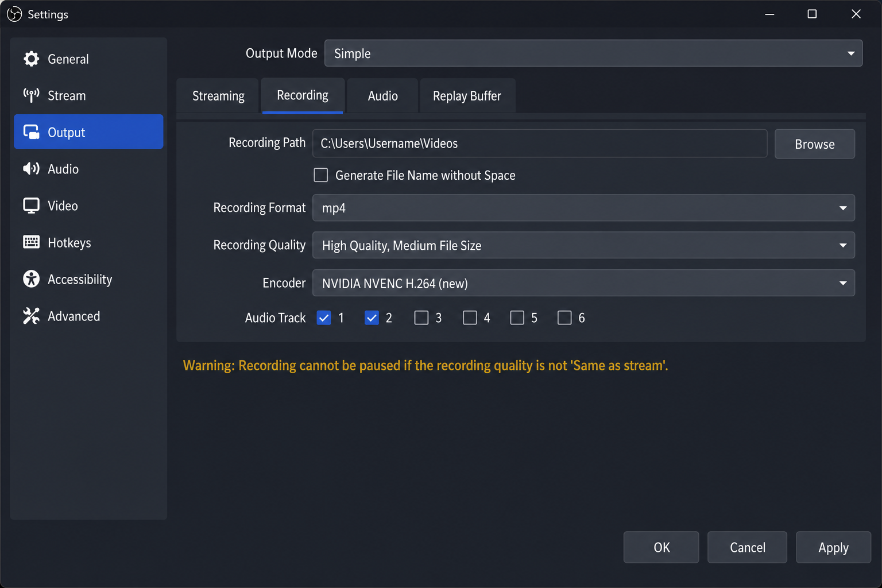The image size is (882, 588).
Task: Click the Cancel button
Action: 747,547
